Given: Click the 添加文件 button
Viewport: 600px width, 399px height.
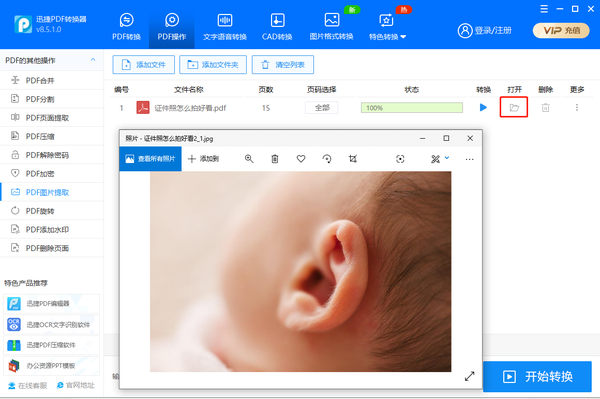Looking at the screenshot, I should (143, 65).
